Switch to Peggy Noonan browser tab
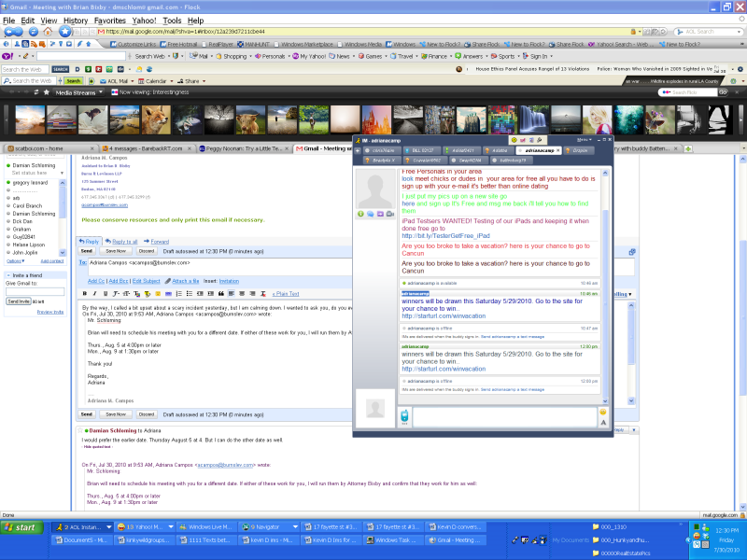This screenshot has width=747, height=560. pos(244,148)
